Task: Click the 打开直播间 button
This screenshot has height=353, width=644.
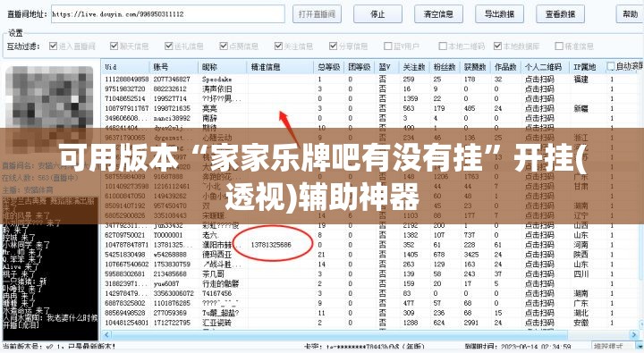Action: (x=317, y=14)
